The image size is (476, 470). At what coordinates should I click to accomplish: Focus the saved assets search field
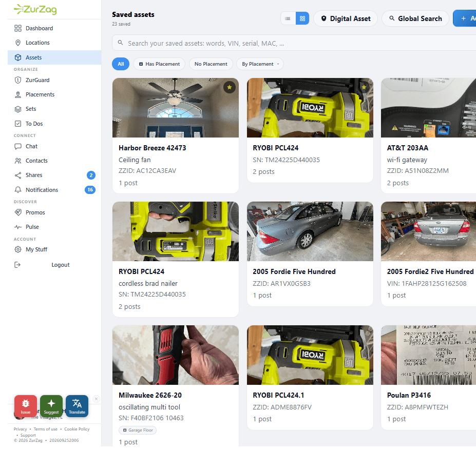[294, 43]
